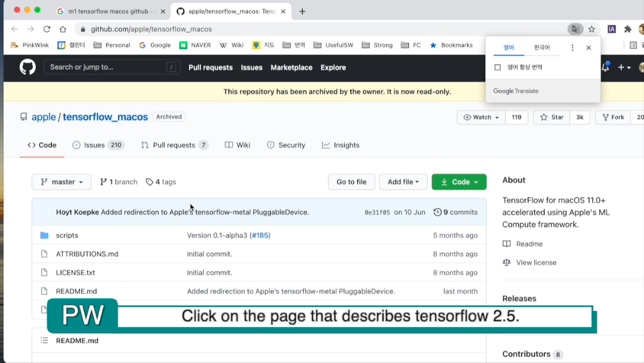This screenshot has width=644, height=363.
Task: Open the NAVER bookmark
Action: [x=195, y=45]
